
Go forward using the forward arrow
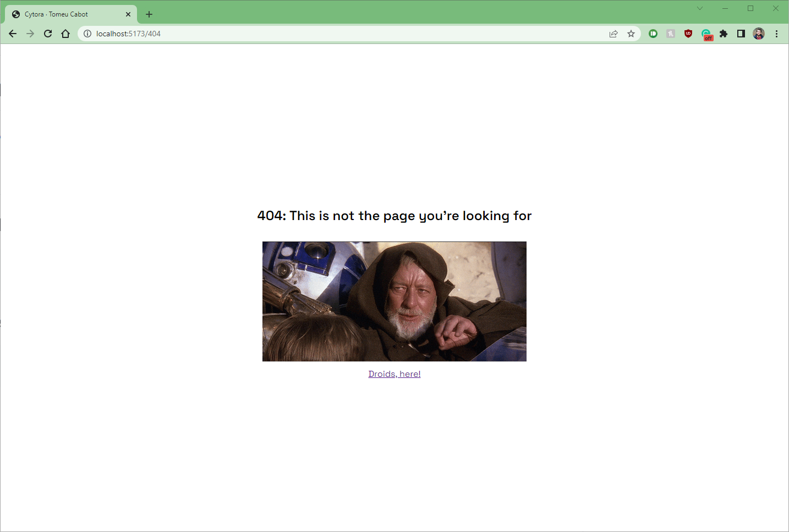click(30, 34)
